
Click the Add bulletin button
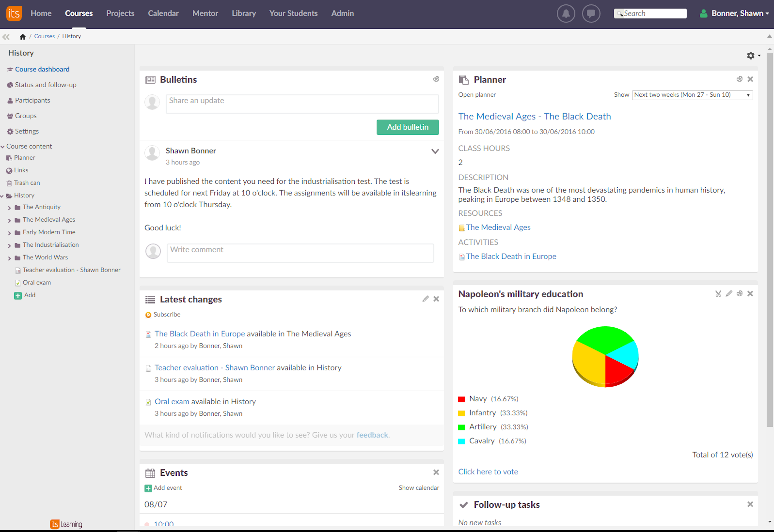(407, 127)
